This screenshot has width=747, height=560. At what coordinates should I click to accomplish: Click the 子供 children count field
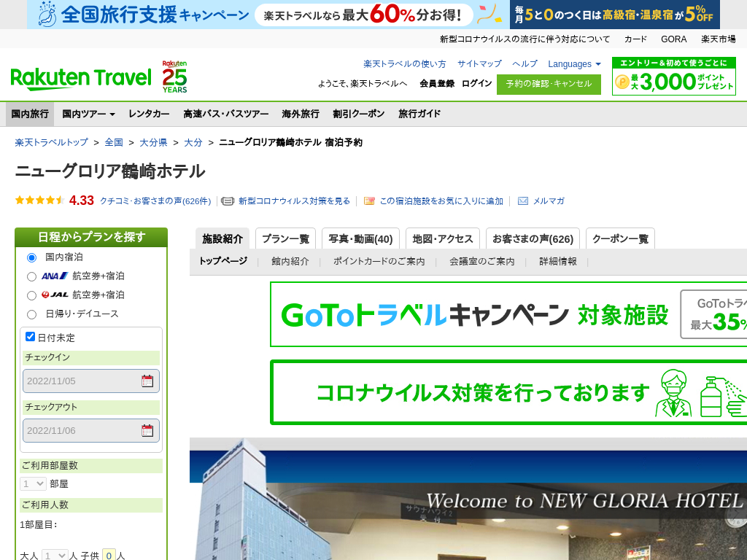click(109, 555)
